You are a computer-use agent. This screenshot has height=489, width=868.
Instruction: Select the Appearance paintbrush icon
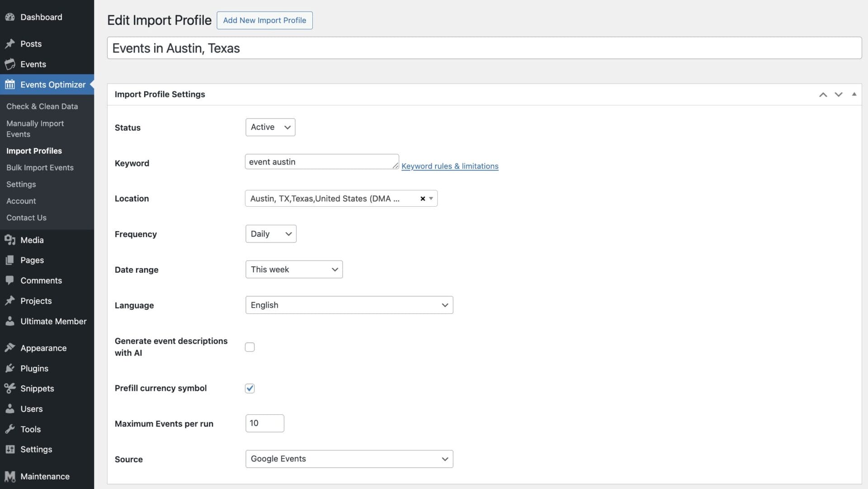coord(10,347)
